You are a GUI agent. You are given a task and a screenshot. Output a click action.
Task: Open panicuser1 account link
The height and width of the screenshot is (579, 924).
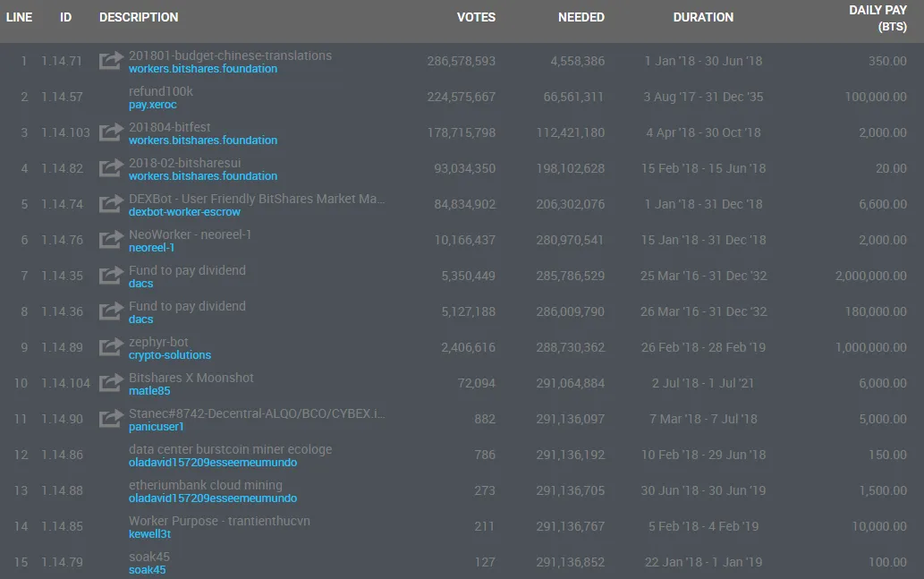pyautogui.click(x=157, y=426)
